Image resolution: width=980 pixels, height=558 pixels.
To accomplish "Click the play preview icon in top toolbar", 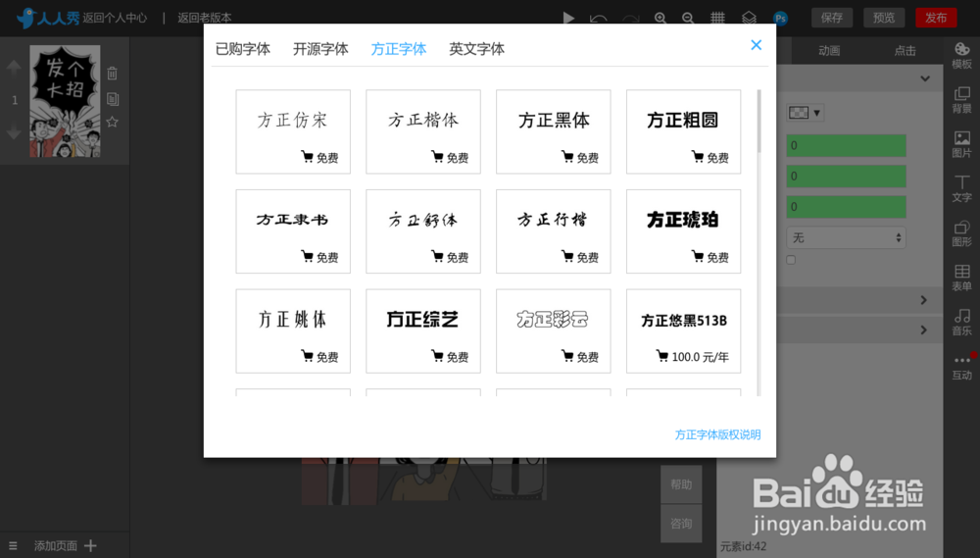I will (568, 18).
